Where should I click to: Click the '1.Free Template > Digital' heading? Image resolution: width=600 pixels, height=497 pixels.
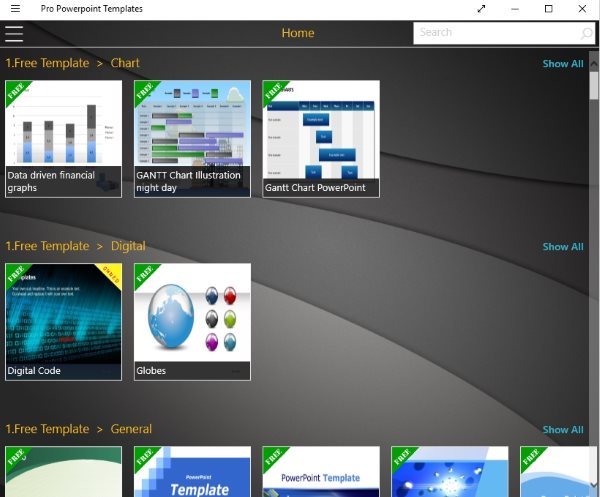tap(75, 246)
